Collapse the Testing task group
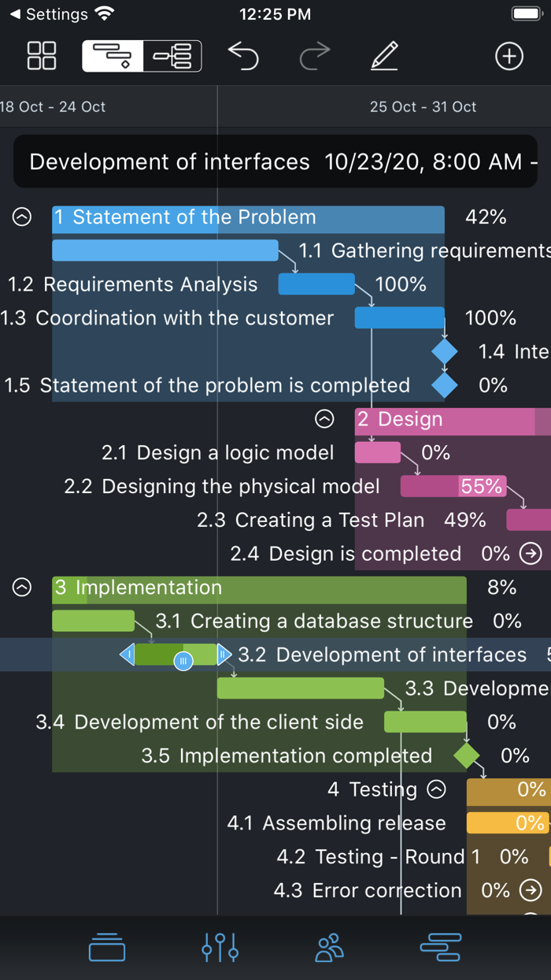The height and width of the screenshot is (980, 551). point(436,789)
